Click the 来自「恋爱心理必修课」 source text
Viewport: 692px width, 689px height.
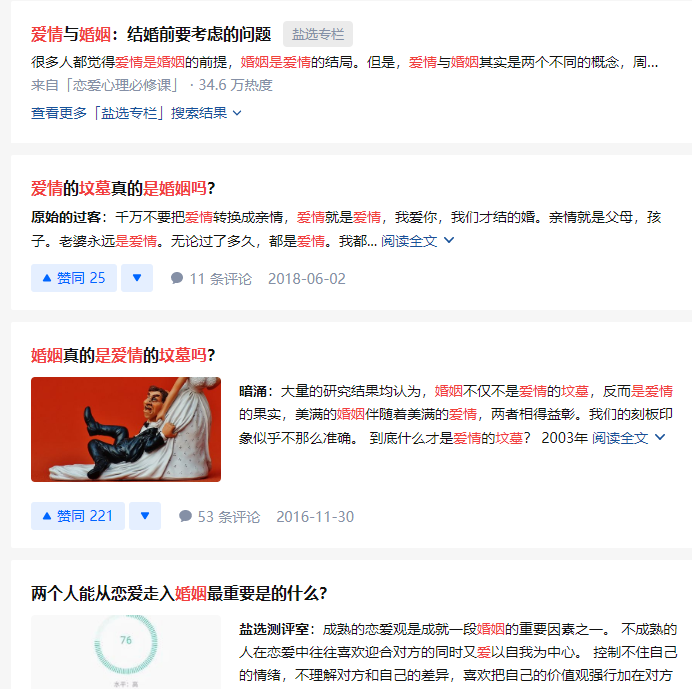(x=105, y=85)
